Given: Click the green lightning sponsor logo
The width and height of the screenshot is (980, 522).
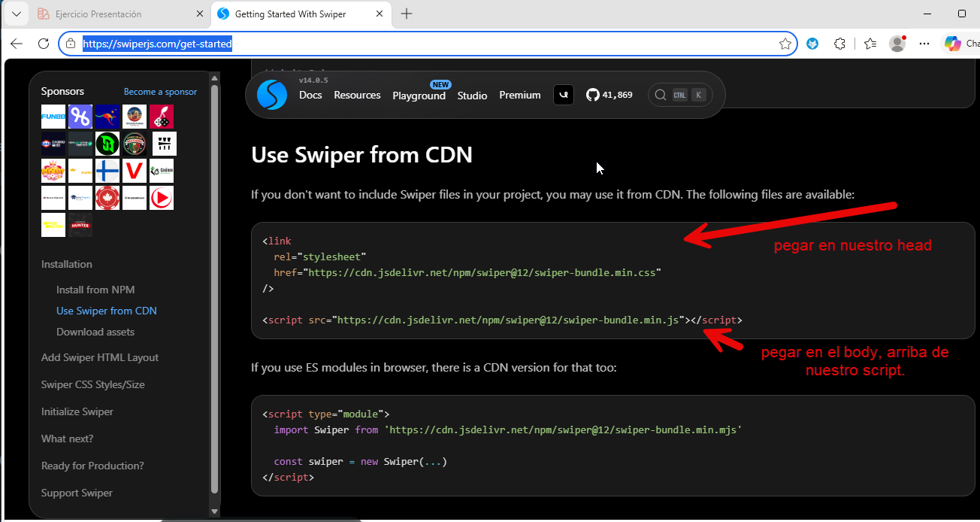Looking at the screenshot, I should pos(107,144).
